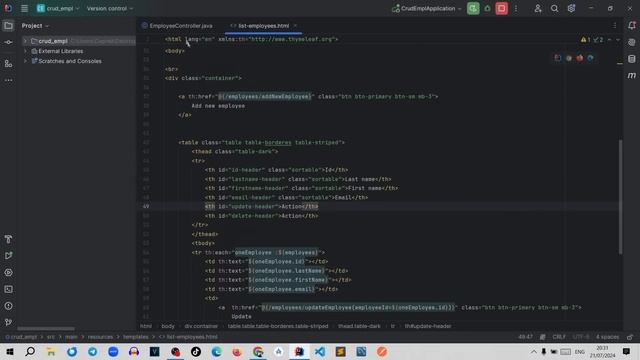
Task: Expand the Scratches and Consoles node
Action: tap(25, 61)
